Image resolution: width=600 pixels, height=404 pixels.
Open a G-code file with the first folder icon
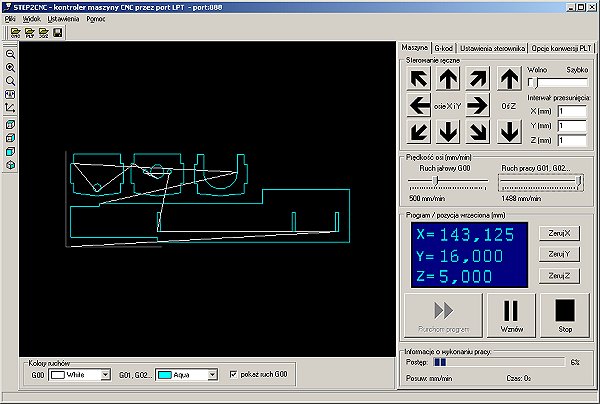(16, 33)
